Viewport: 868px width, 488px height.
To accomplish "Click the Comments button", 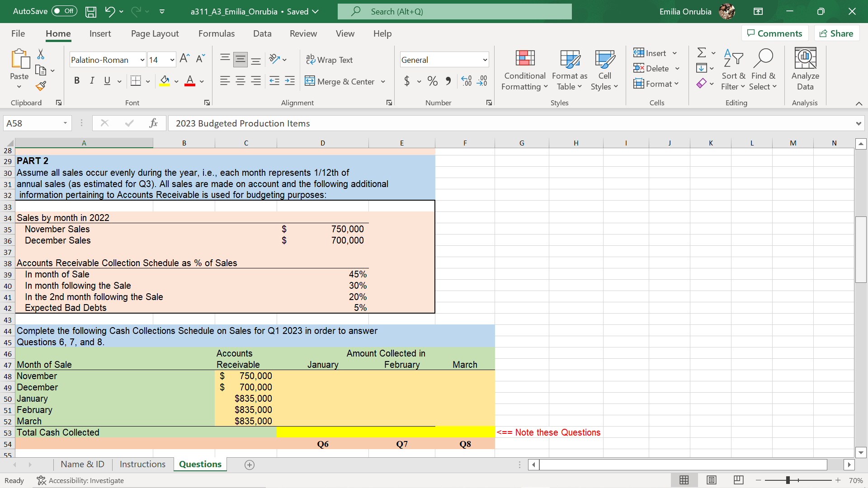I will 774,33.
